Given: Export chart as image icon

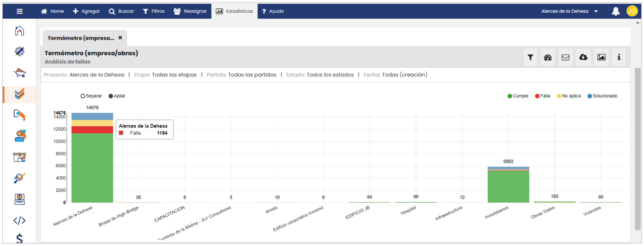Looking at the screenshot, I should [x=601, y=57].
